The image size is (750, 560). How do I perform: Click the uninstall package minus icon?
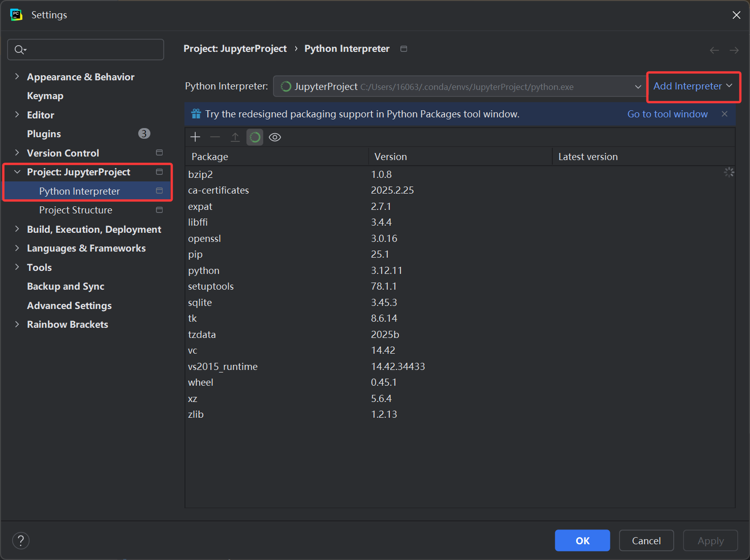[215, 137]
